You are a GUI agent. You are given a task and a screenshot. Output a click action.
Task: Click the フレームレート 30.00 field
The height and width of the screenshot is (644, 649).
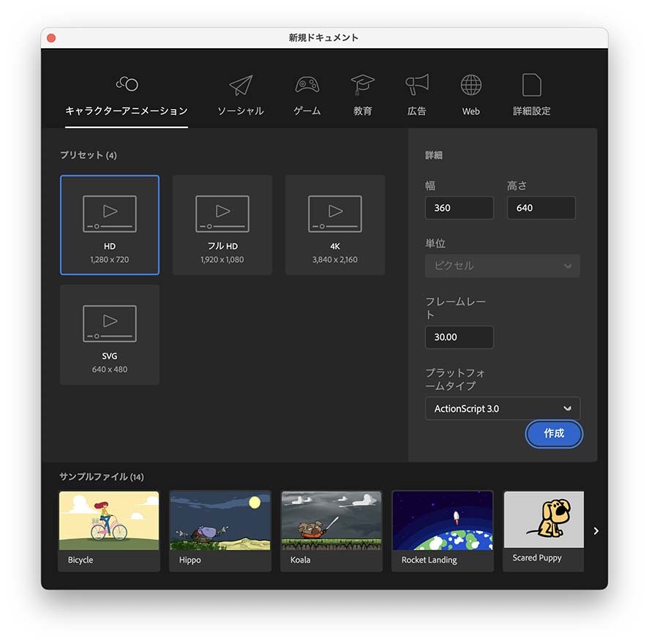[459, 337]
